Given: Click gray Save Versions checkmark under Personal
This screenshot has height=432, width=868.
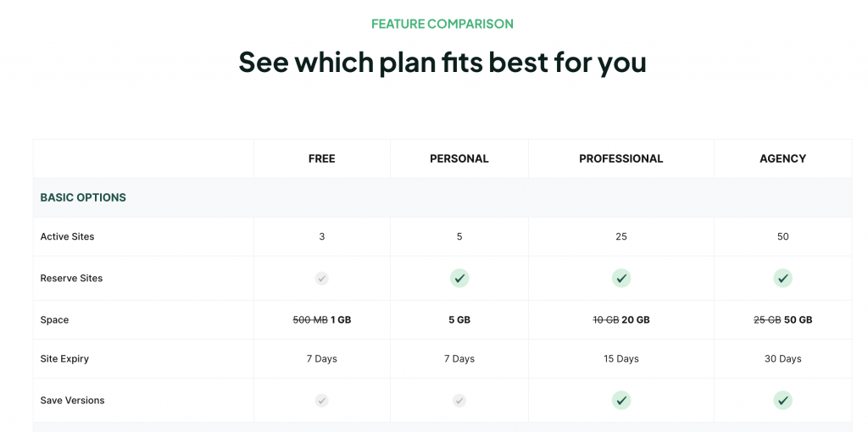Looking at the screenshot, I should coord(459,400).
